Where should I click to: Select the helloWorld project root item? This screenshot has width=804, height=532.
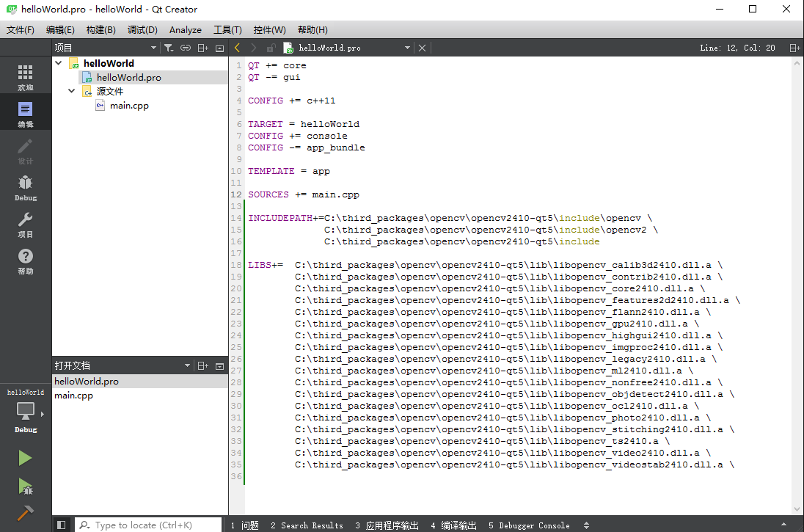click(109, 63)
